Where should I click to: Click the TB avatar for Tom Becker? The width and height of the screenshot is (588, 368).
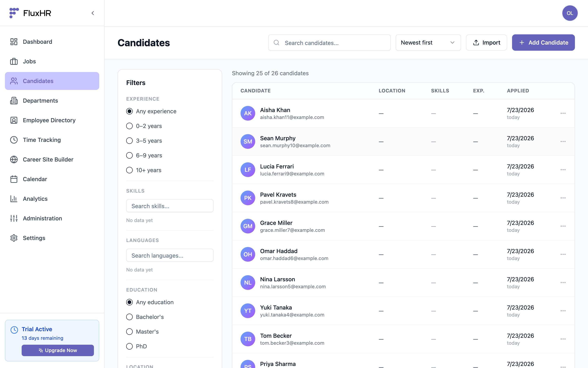(x=248, y=339)
